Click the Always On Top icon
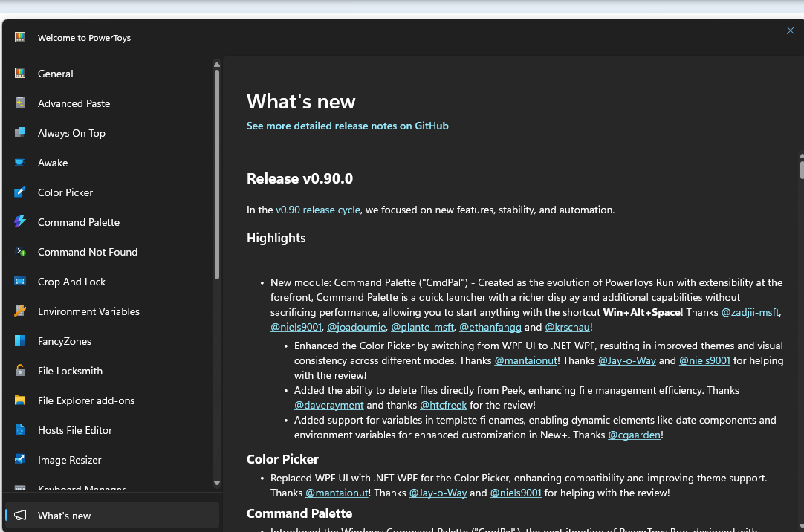 [20, 133]
